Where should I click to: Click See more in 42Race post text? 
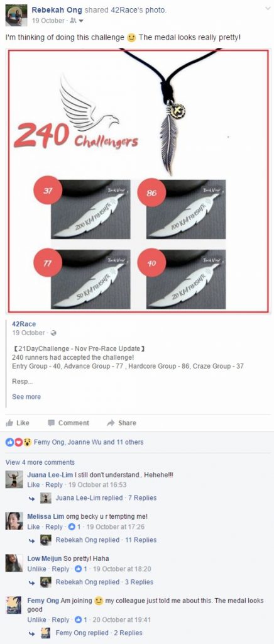26,397
